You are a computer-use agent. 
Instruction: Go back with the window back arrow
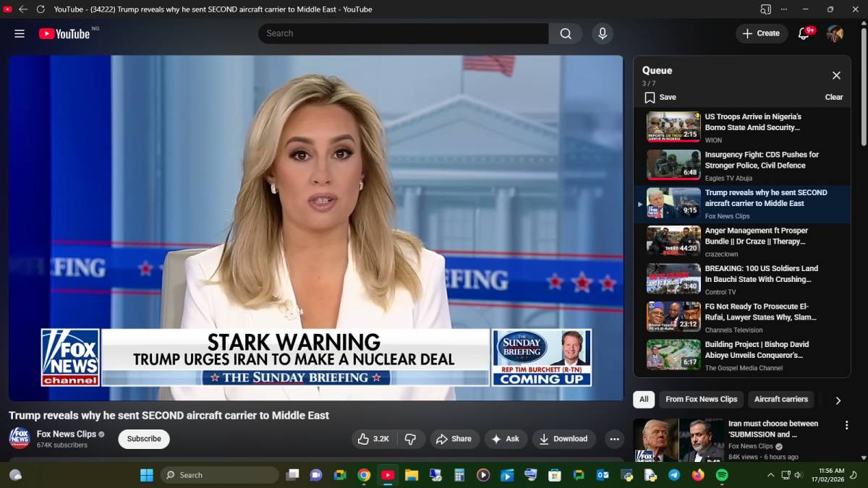[22, 9]
